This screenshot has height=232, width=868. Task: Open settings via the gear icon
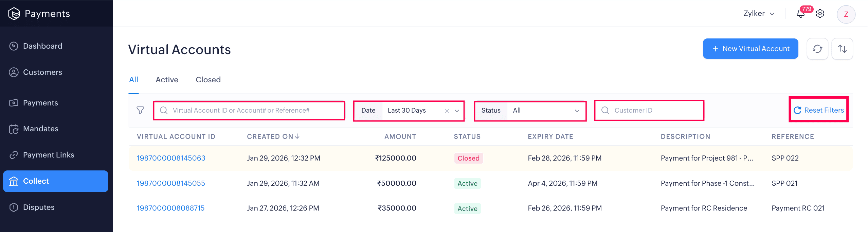click(820, 14)
